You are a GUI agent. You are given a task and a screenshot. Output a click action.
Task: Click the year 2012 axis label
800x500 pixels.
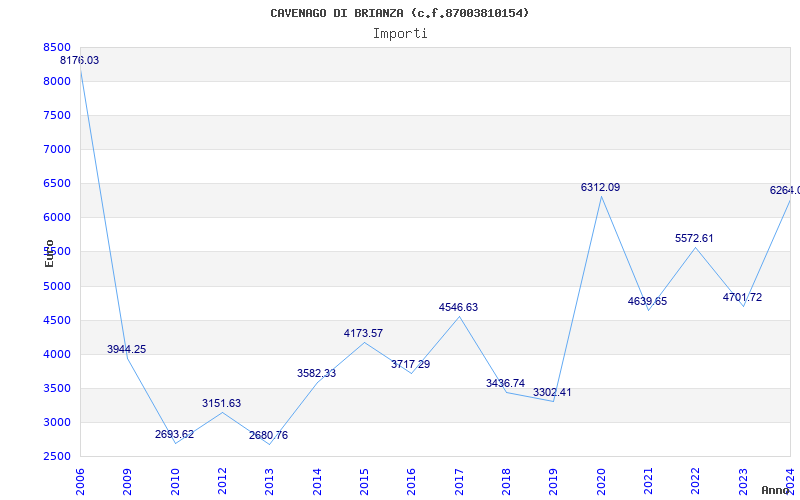click(x=222, y=482)
